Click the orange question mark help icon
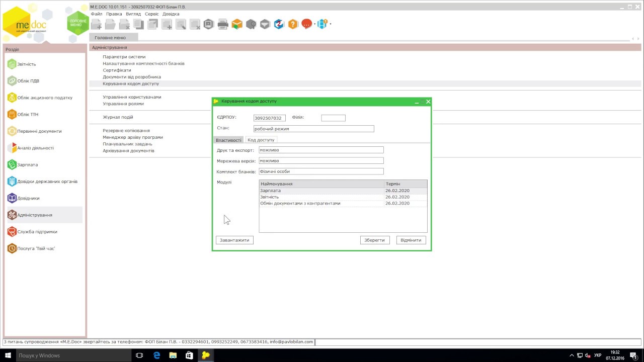Screen dimensions: 644x362 [x=293, y=24]
